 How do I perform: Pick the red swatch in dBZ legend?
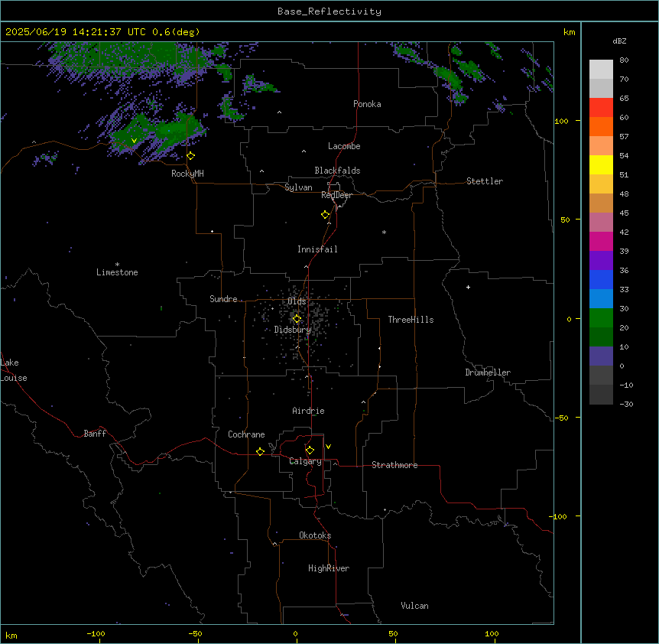tap(601, 108)
